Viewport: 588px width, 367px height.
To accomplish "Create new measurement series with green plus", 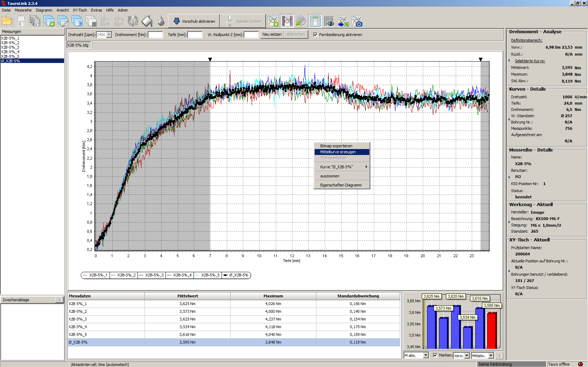I will [x=49, y=21].
